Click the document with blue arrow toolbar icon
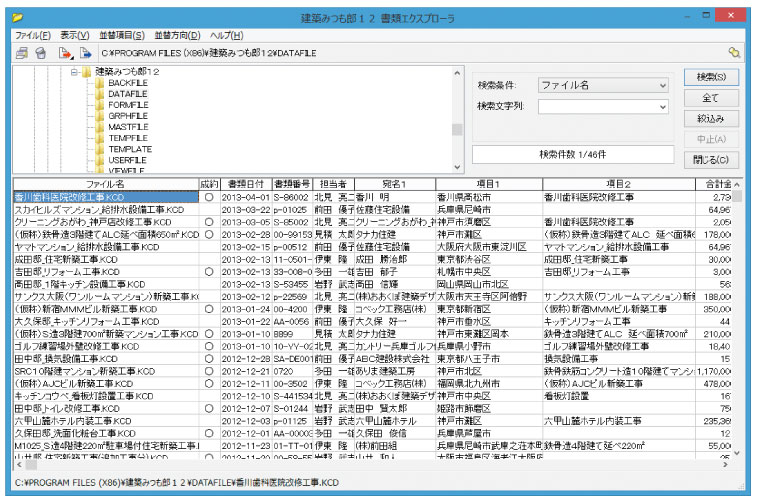 click(x=85, y=53)
